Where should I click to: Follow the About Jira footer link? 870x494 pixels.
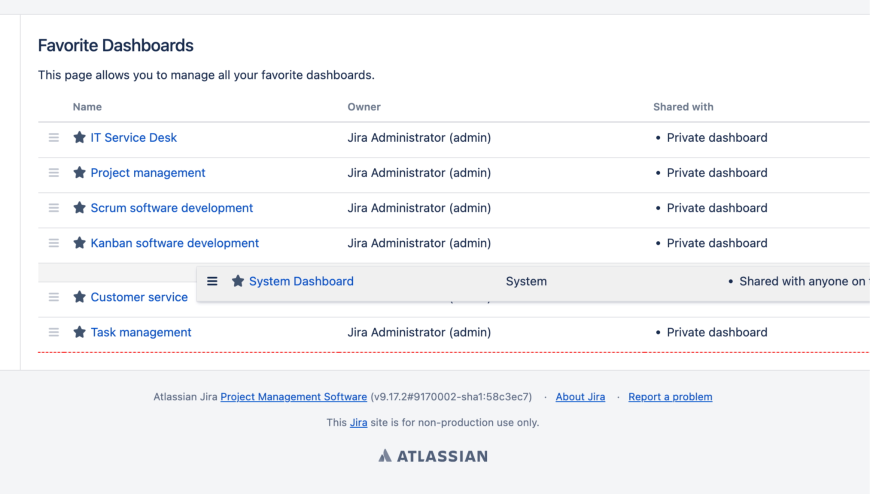pyautogui.click(x=580, y=397)
